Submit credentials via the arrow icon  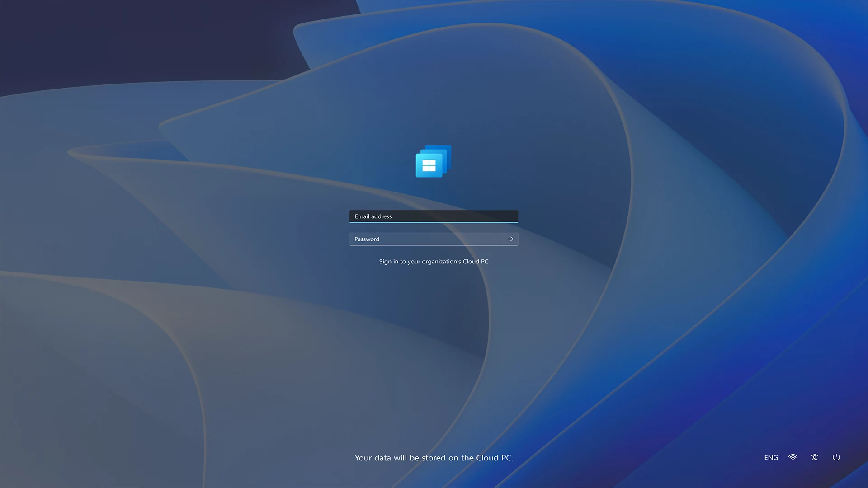click(510, 239)
